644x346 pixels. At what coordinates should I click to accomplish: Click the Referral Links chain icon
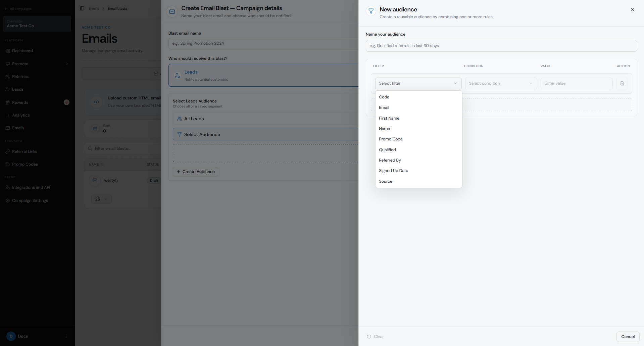tap(8, 152)
